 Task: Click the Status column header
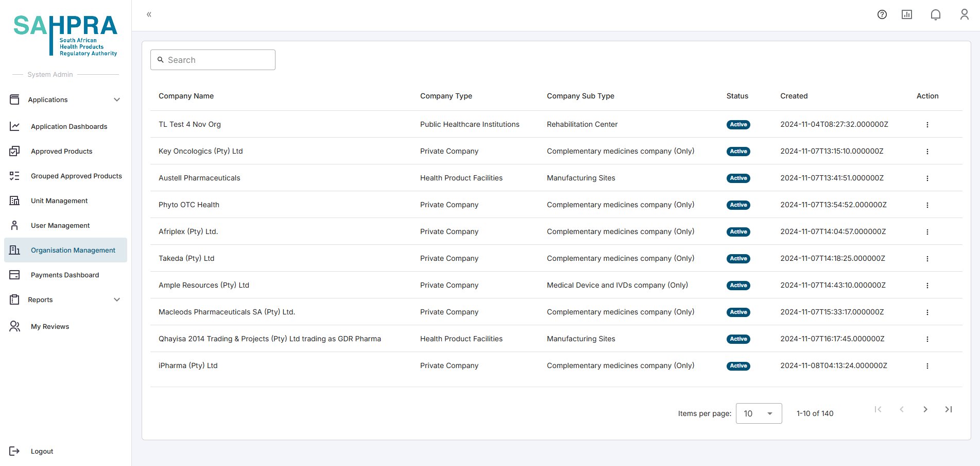[737, 96]
